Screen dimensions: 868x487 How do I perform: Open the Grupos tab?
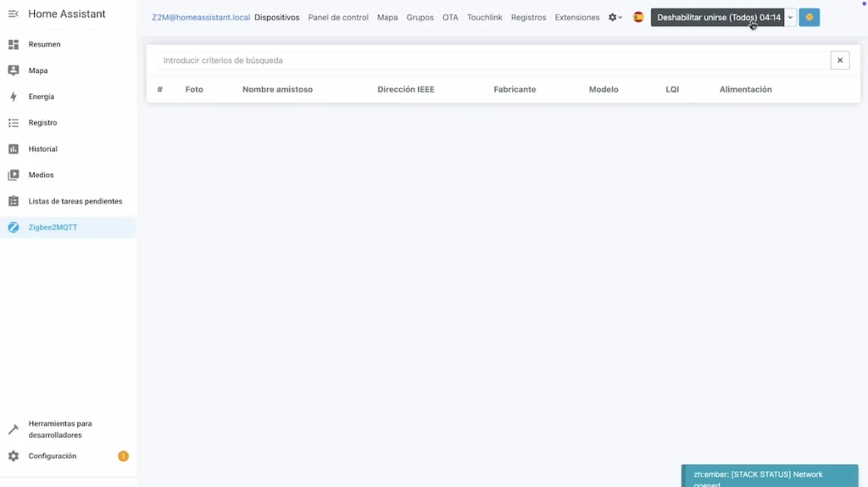click(420, 17)
